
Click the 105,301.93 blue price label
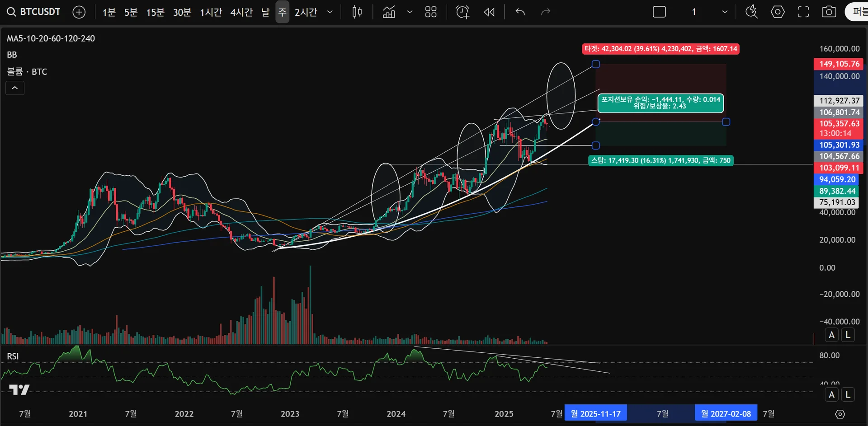(839, 145)
